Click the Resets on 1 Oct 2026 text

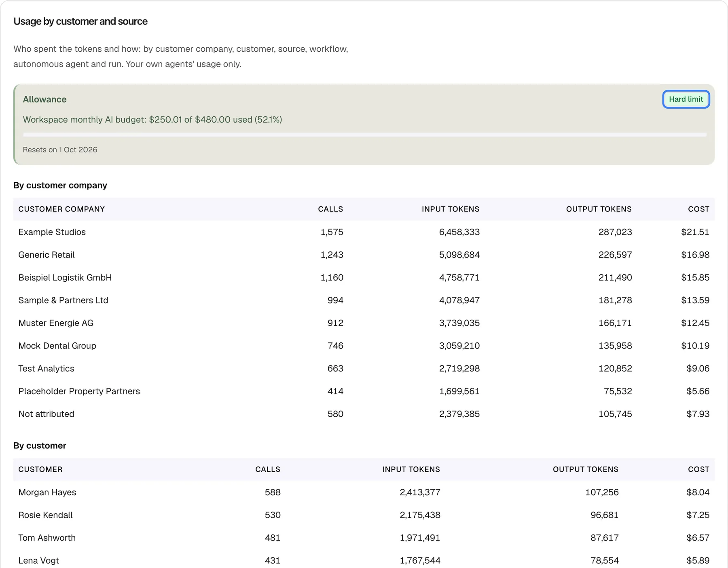tap(60, 150)
